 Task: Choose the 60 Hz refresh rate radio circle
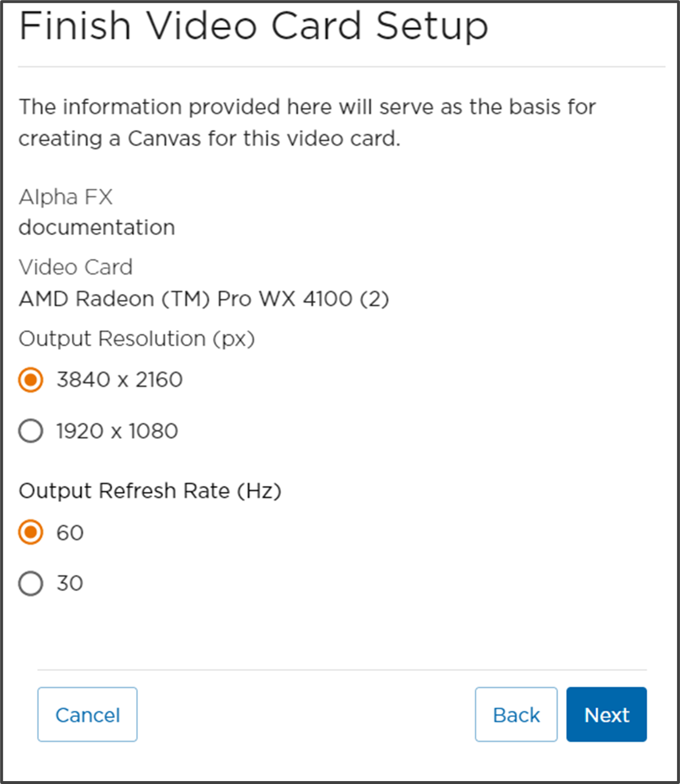click(x=31, y=532)
